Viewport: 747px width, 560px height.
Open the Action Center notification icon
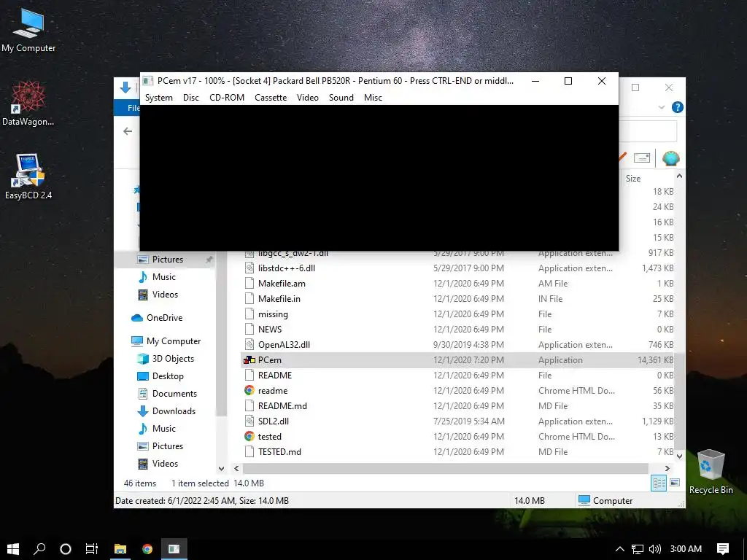[723, 549]
